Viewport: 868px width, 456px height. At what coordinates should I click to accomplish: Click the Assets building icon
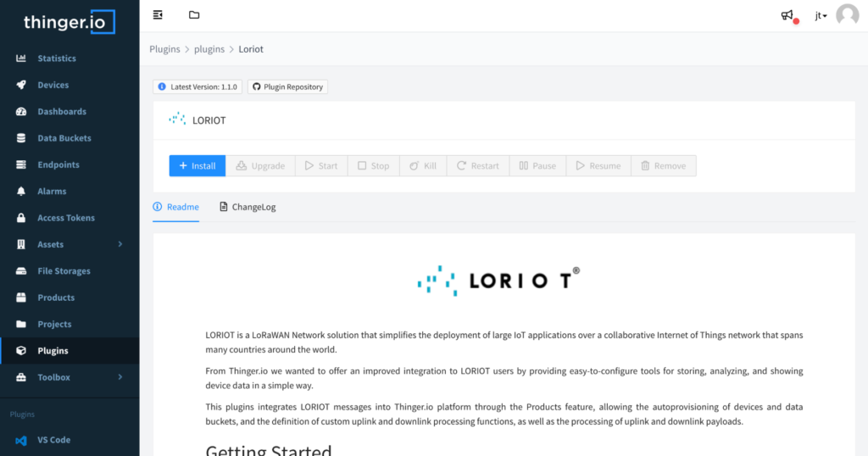[x=21, y=244]
